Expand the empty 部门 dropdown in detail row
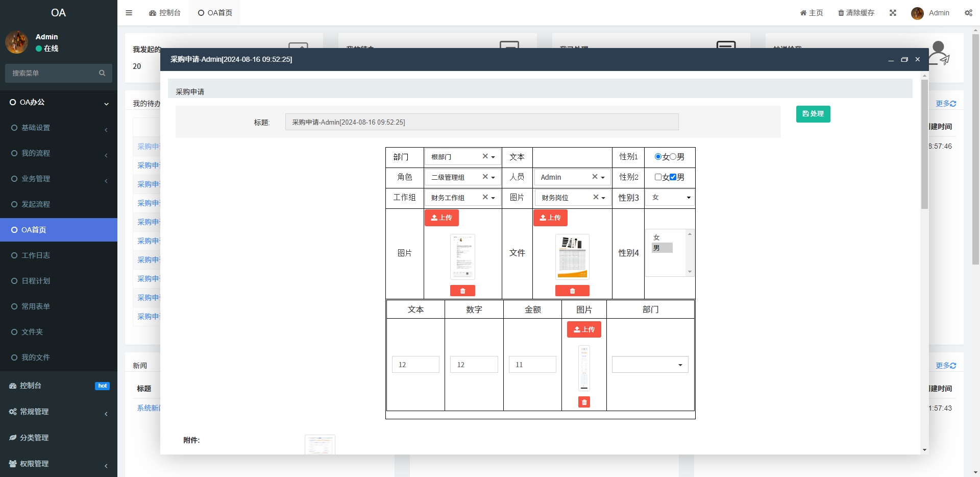 650,365
